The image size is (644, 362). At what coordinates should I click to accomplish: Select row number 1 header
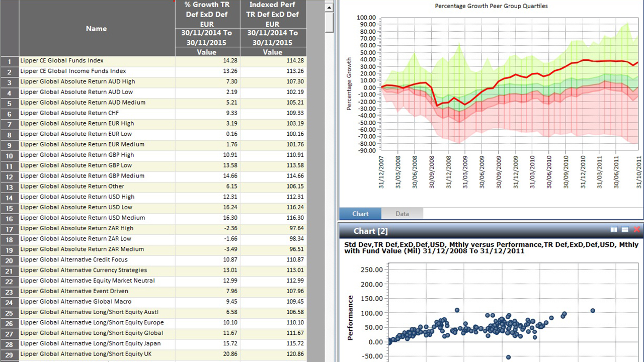point(10,61)
